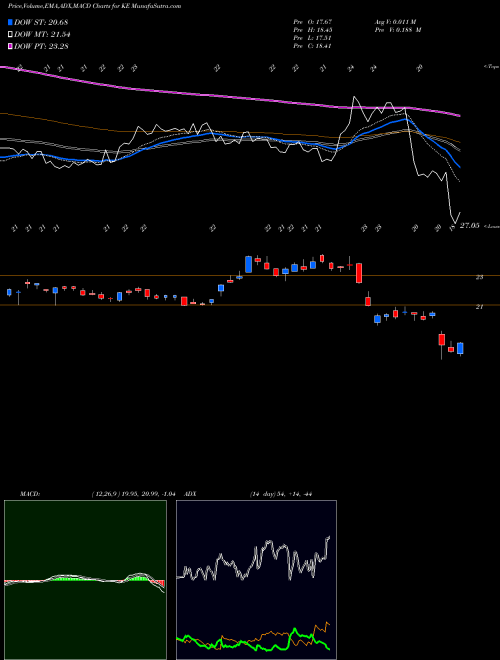Image resolution: width=500 pixels, height=660 pixels.
Task: Click the 'Pre V: 0.188 M' value
Action: coord(398,30)
